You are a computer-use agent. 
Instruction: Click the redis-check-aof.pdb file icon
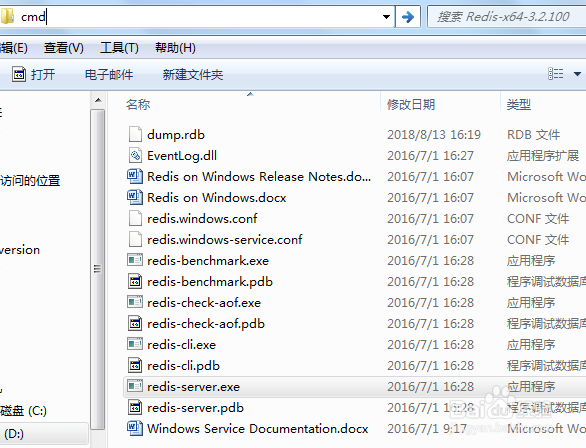pyautogui.click(x=135, y=323)
